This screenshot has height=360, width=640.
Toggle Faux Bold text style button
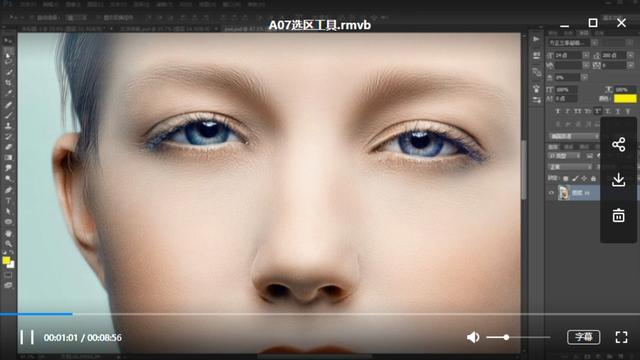click(x=558, y=111)
